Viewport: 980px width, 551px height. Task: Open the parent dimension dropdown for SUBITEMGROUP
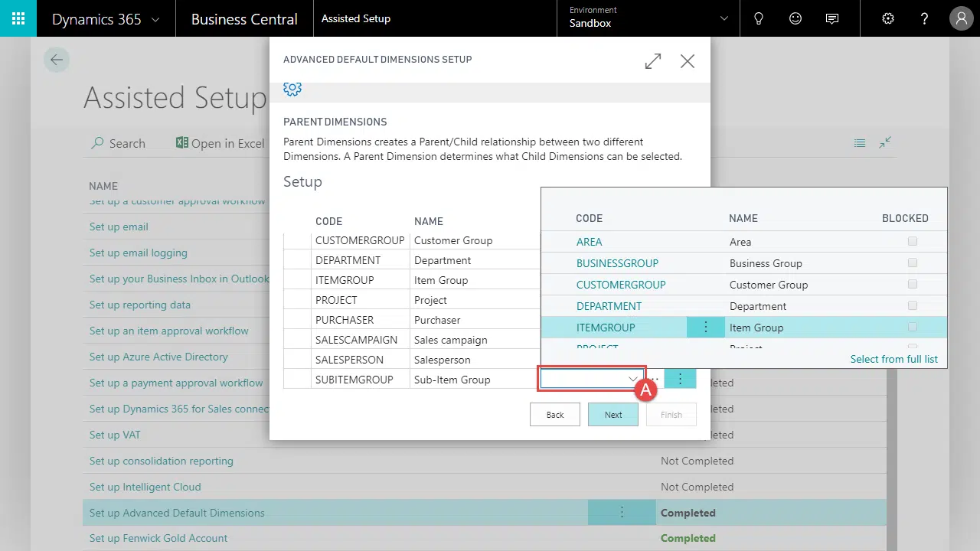click(632, 379)
